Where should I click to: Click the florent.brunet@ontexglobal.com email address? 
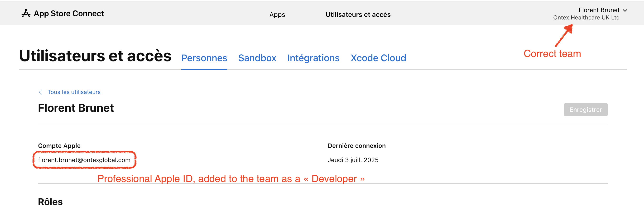(x=84, y=160)
